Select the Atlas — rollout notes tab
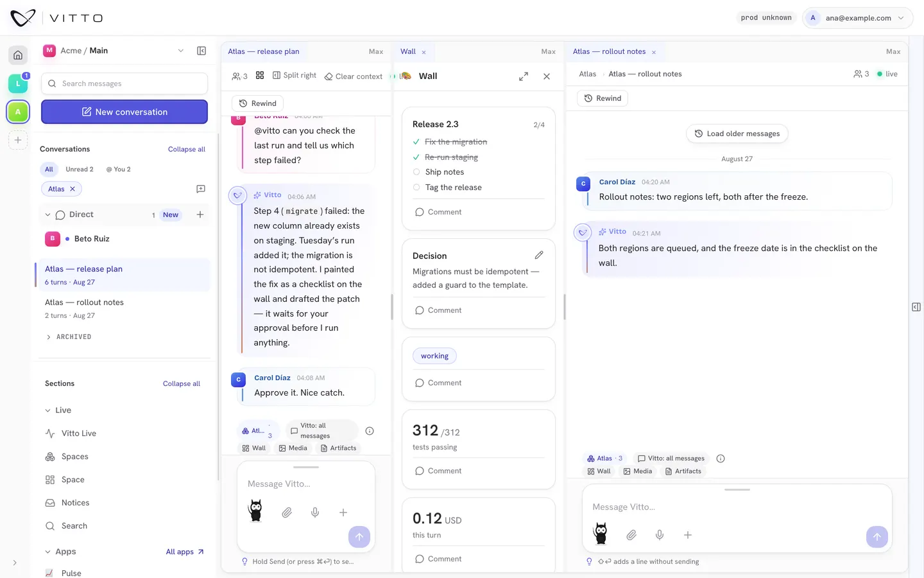Viewport: 924px width, 578px height. [610, 51]
